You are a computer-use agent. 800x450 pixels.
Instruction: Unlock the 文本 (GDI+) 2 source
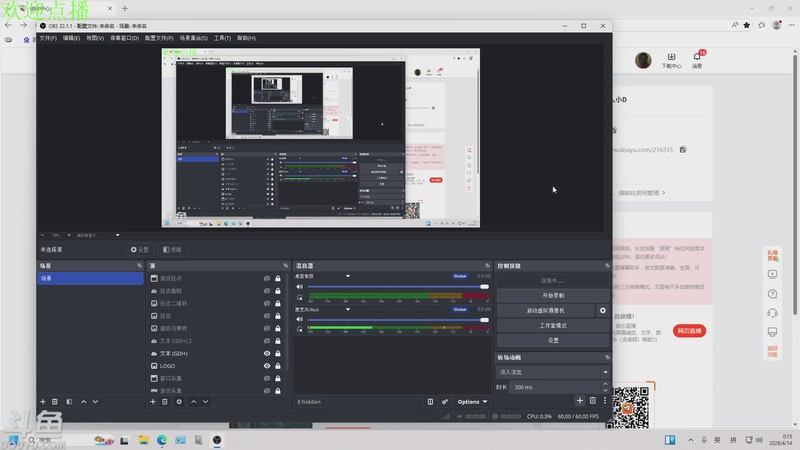click(x=278, y=341)
